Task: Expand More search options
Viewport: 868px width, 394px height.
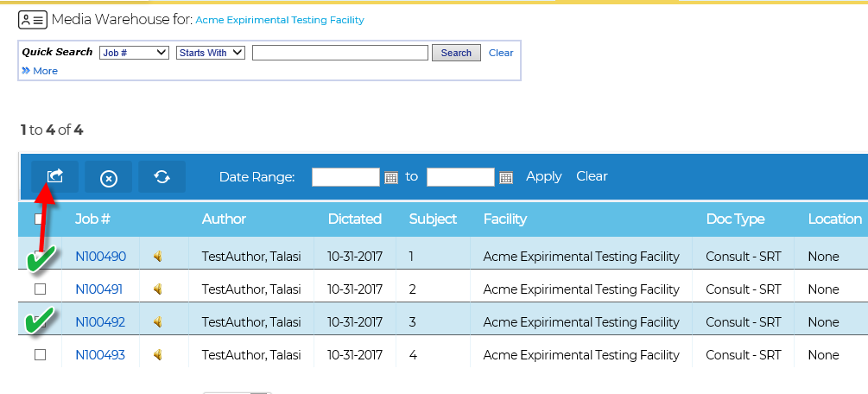Action: (x=40, y=71)
